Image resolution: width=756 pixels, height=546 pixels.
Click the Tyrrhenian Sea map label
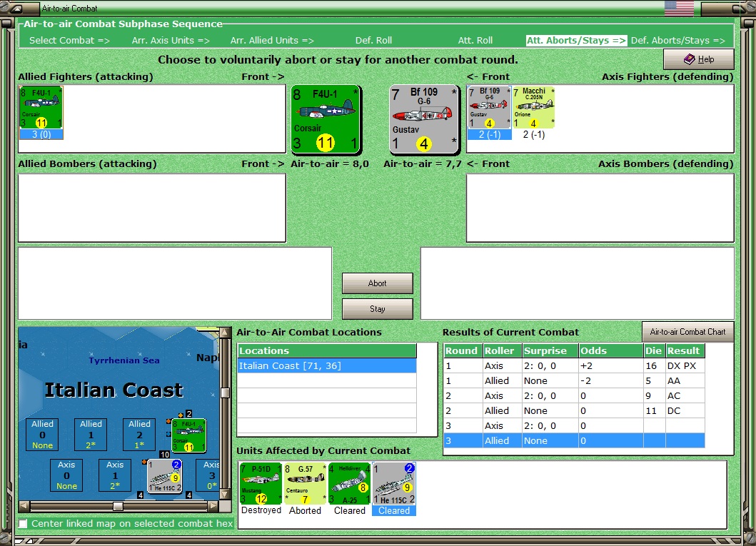point(124,360)
